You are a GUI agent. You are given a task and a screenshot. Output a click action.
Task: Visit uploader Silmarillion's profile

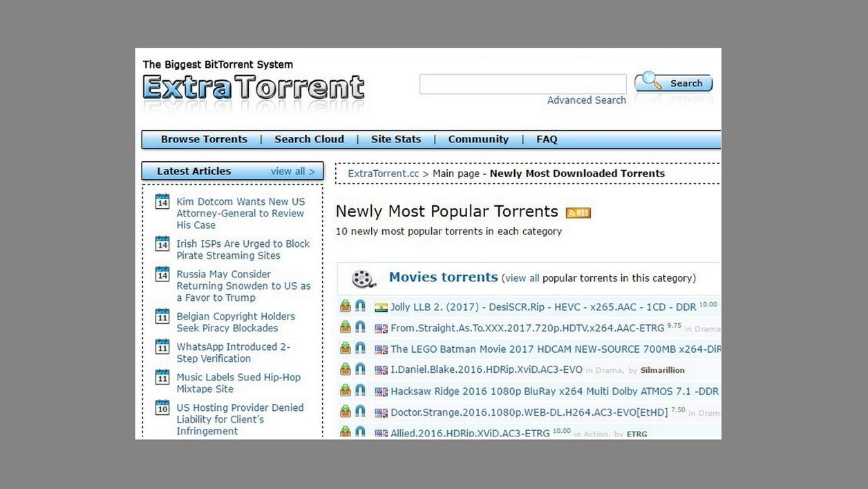click(x=663, y=371)
